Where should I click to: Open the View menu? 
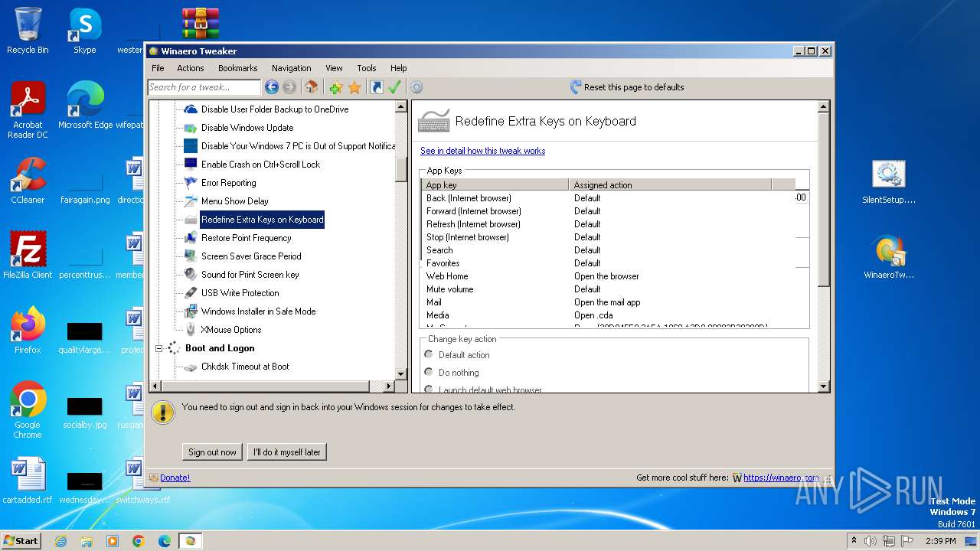coord(334,68)
